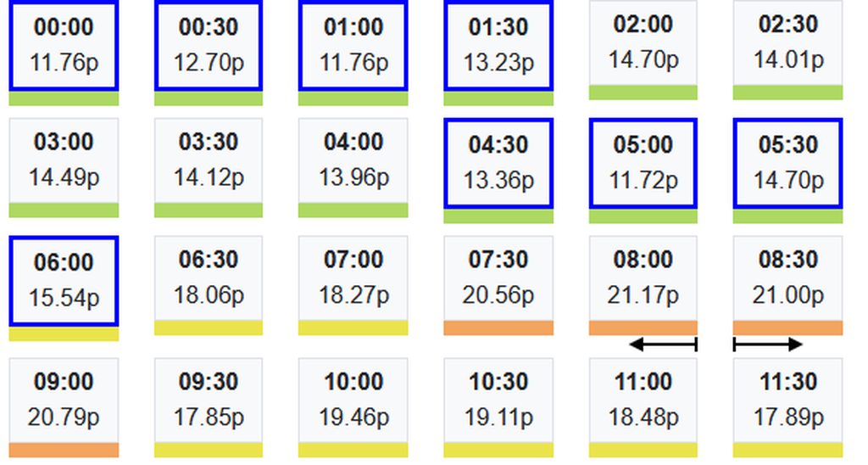Viewport: 868px width, 465px height.
Task: Click the orange bar beneath 07:30
Action: (498, 328)
